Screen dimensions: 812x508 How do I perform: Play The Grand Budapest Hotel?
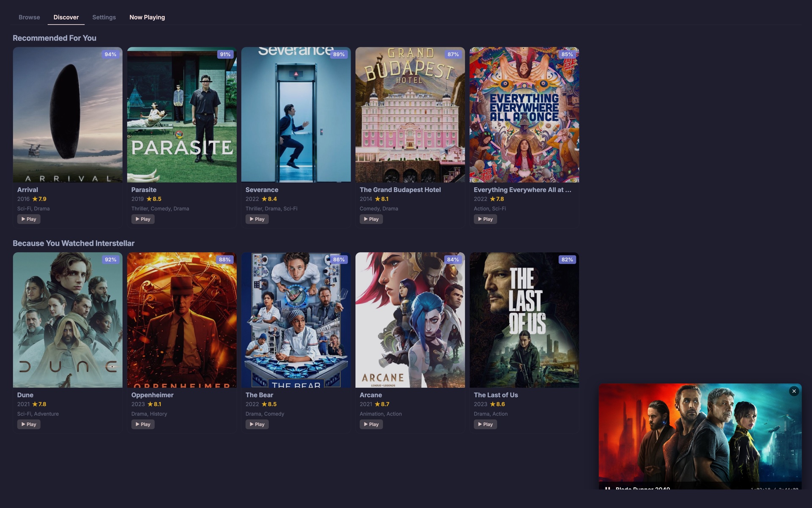click(x=371, y=219)
